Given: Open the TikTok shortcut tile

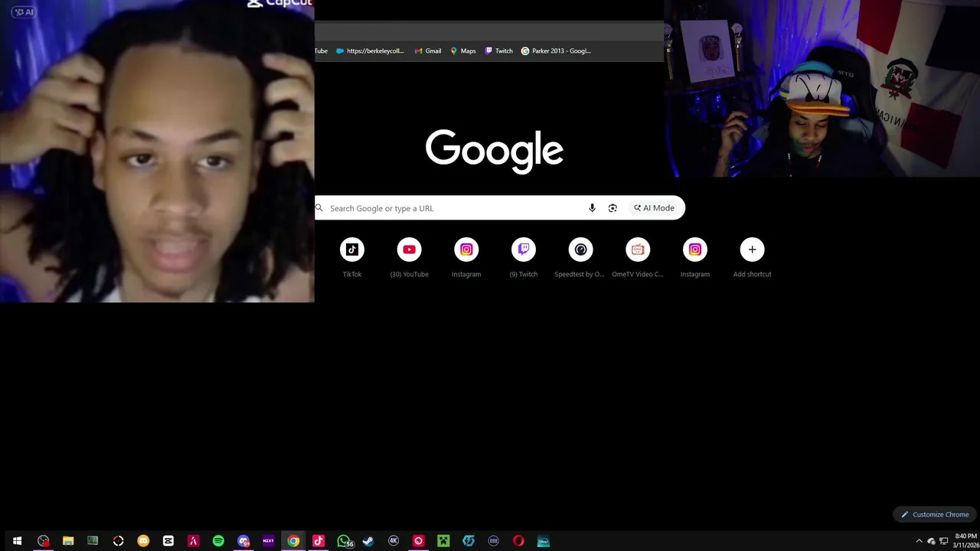Looking at the screenshot, I should 352,258.
